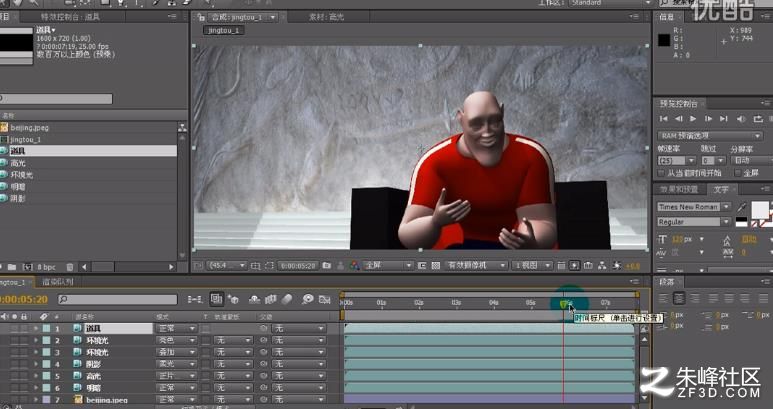Select left-align text in paragraph panel
The width and height of the screenshot is (773, 409).
(664, 298)
